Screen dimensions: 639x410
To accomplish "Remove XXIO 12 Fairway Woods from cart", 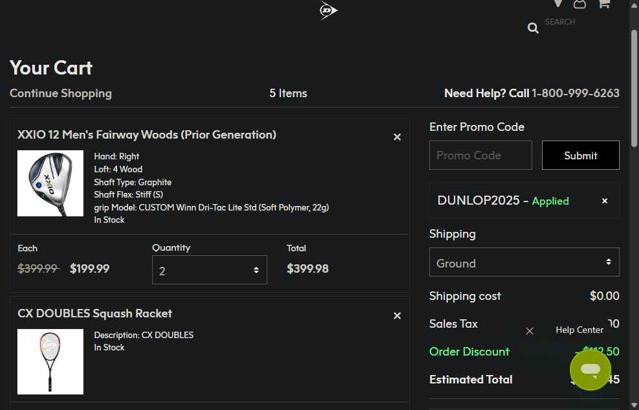I will pos(397,137).
